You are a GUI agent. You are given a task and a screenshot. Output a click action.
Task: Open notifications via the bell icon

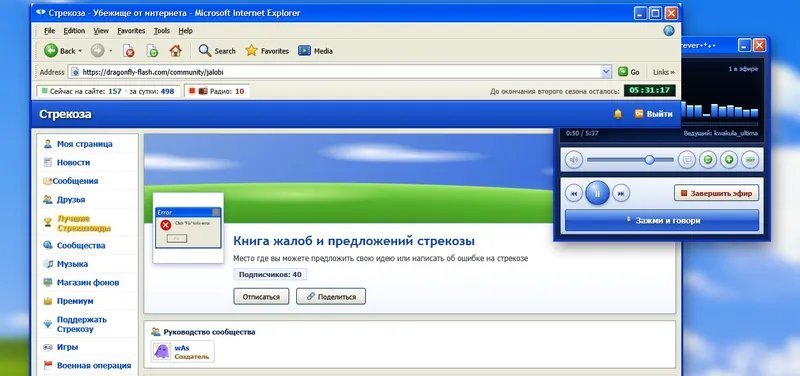tap(618, 114)
